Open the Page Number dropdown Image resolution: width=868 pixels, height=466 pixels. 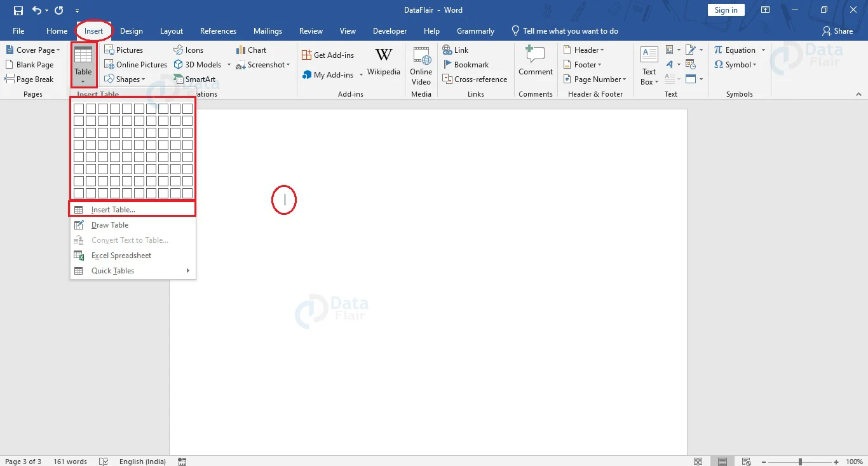pos(595,79)
